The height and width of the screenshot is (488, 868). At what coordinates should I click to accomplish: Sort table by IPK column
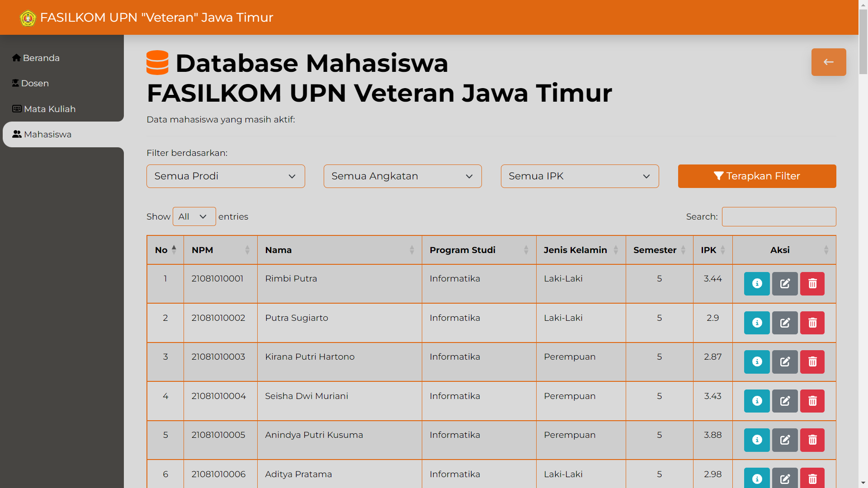pos(713,250)
